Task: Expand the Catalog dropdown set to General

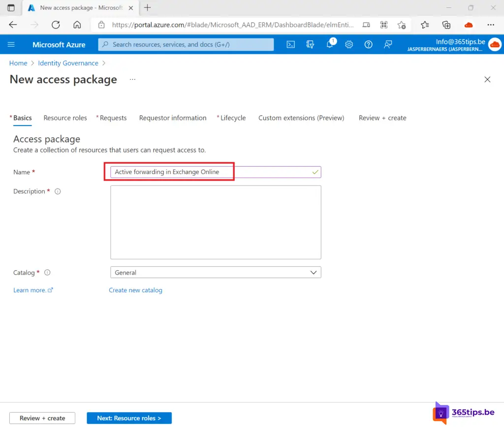Action: click(x=216, y=273)
